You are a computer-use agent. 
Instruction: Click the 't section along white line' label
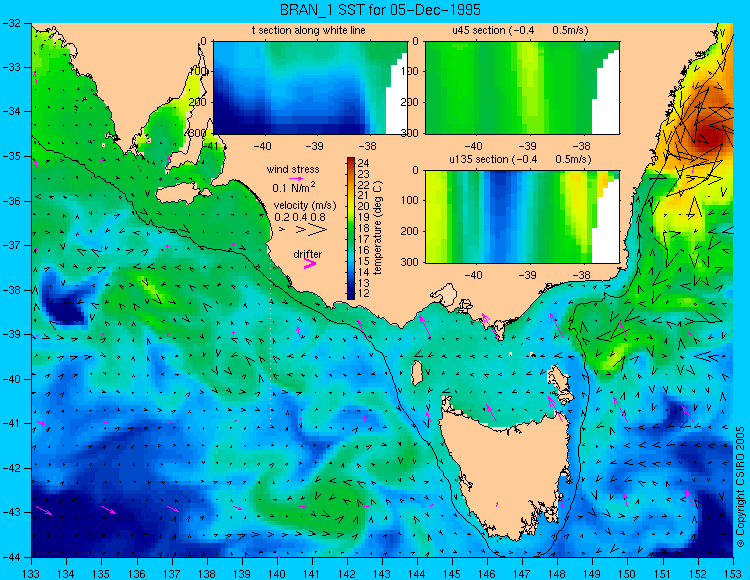pyautogui.click(x=309, y=30)
